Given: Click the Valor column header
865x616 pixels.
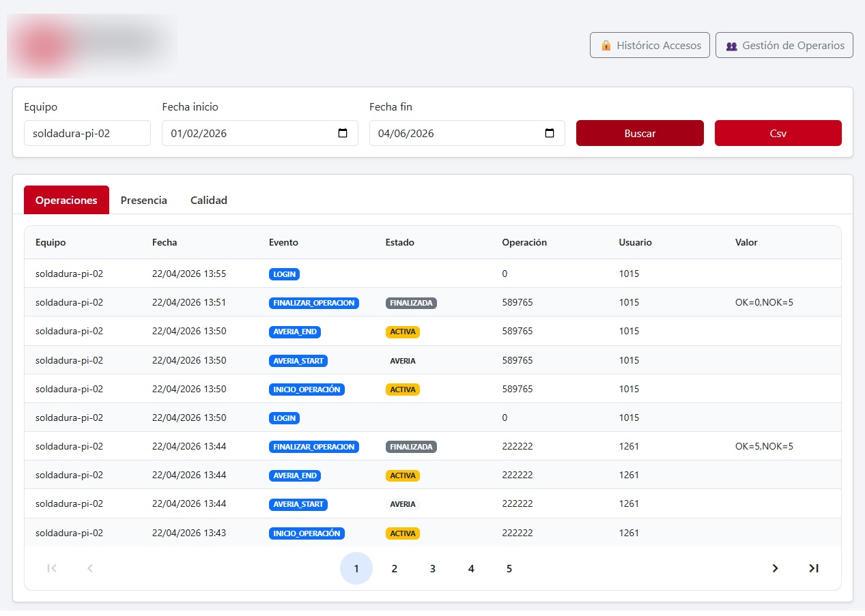Looking at the screenshot, I should (746, 242).
